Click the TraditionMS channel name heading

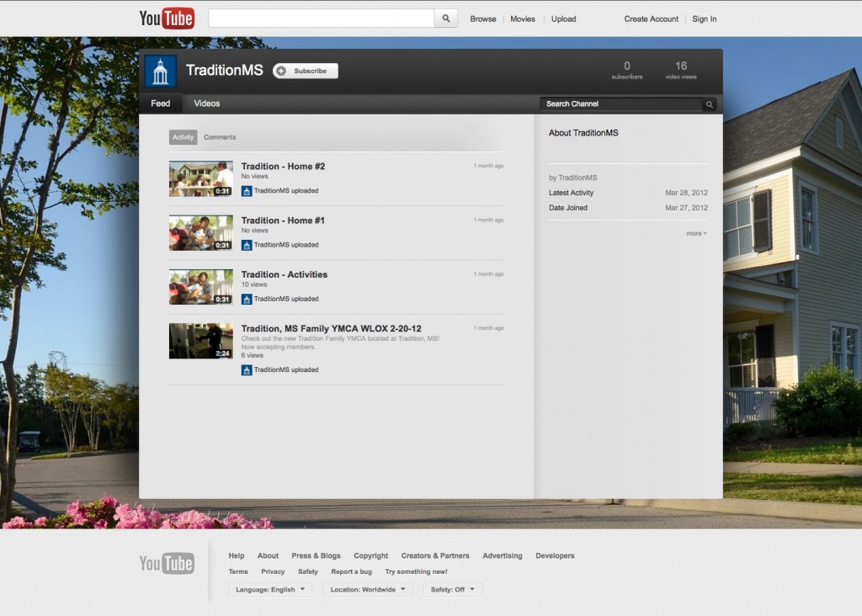pos(224,71)
